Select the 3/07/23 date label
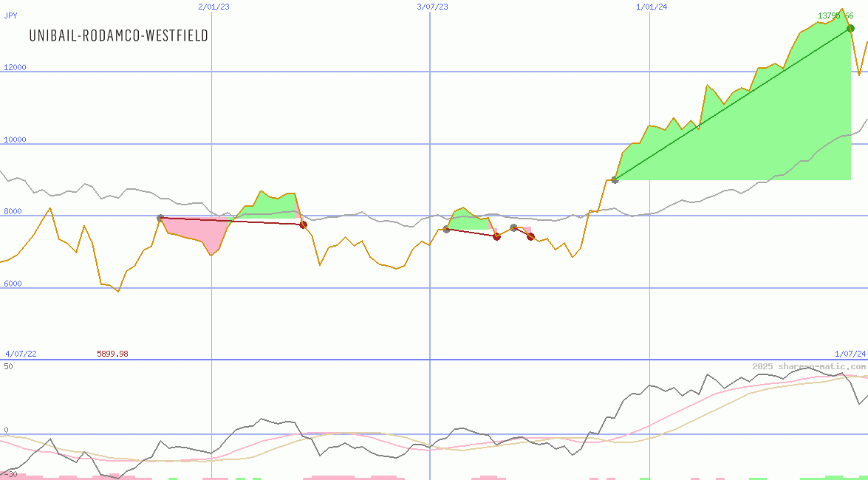This screenshot has height=480, width=868. (x=432, y=7)
